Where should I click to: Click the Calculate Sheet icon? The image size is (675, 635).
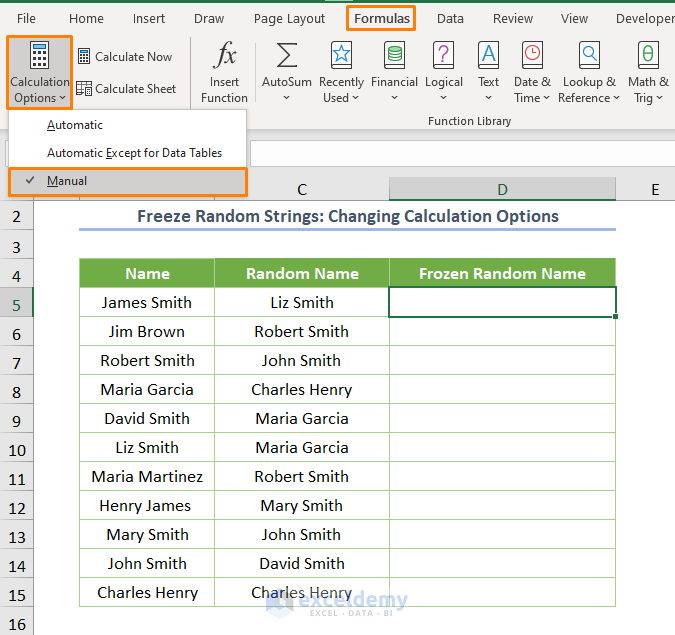[x=84, y=89]
